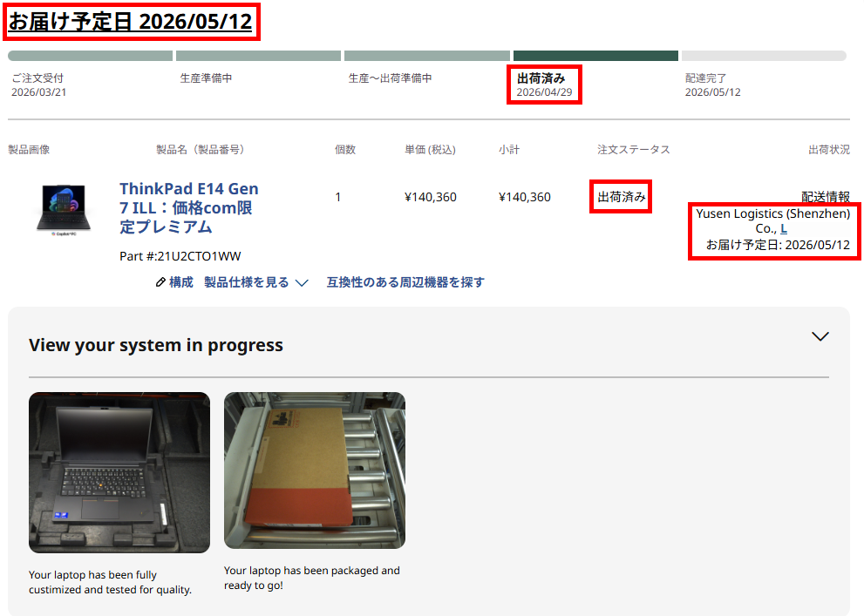Click the 出荷状況 column header
864x616 pixels.
pos(829,150)
